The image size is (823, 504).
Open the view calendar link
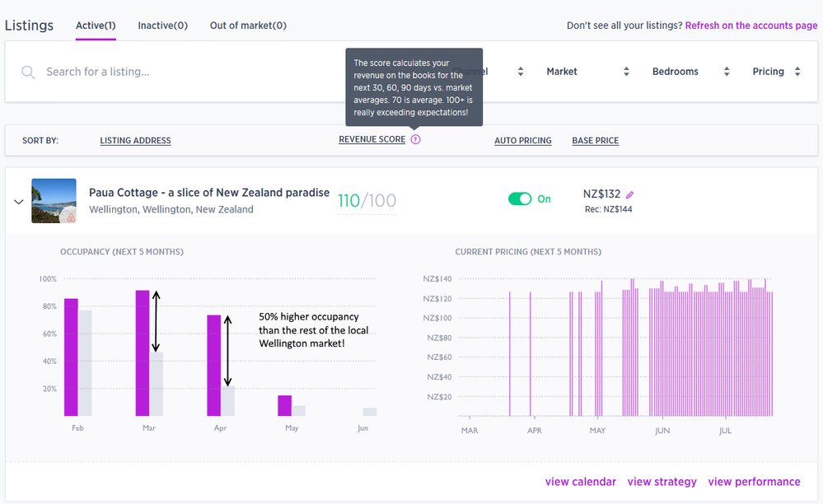[580, 482]
